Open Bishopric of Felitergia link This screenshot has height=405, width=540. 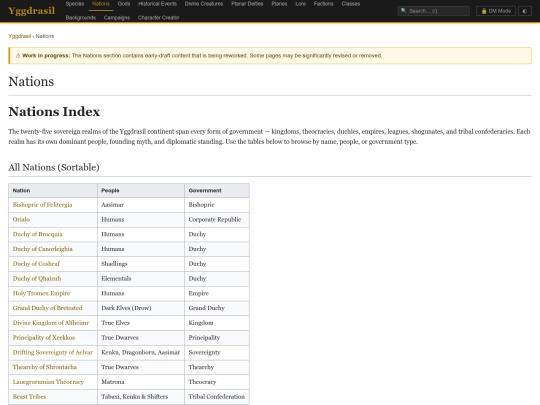coord(42,205)
